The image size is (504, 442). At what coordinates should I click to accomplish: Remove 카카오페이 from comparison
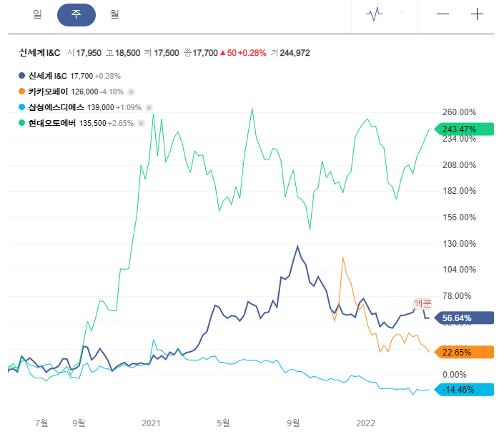tap(131, 92)
